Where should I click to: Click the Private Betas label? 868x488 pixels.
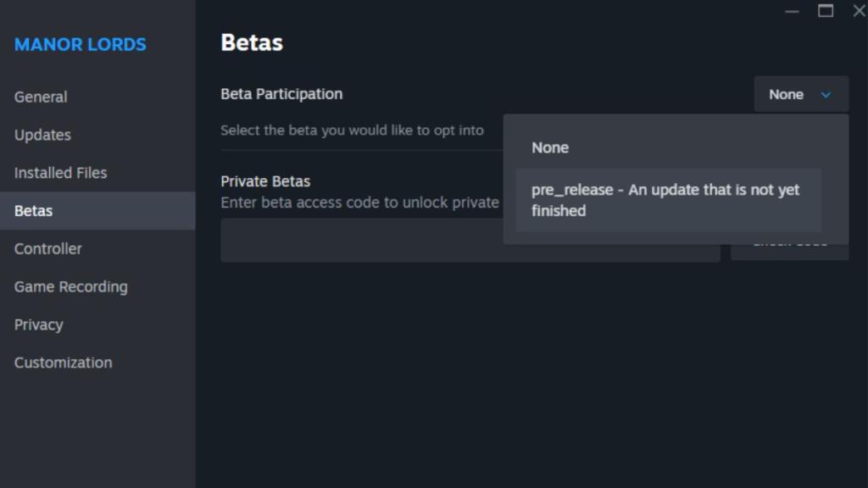click(265, 181)
